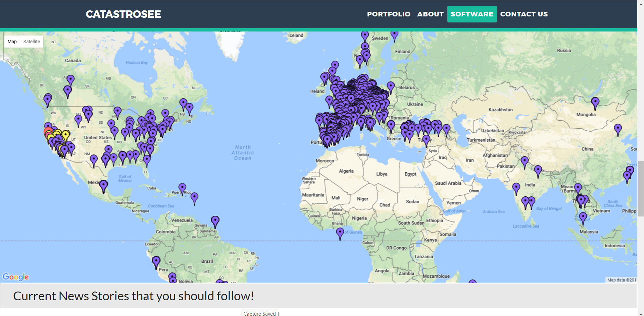The width and height of the screenshot is (644, 316).
Task: Click the purple marker in Mongolia
Action: click(x=595, y=103)
